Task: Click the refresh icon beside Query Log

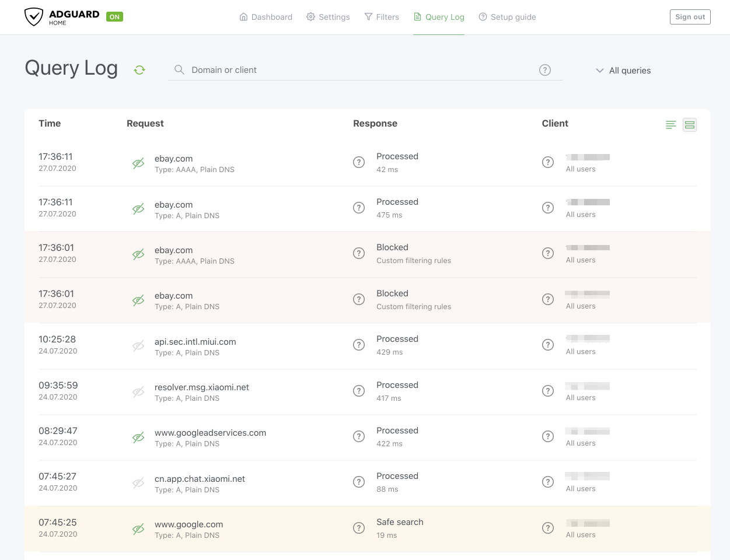Action: click(x=139, y=70)
